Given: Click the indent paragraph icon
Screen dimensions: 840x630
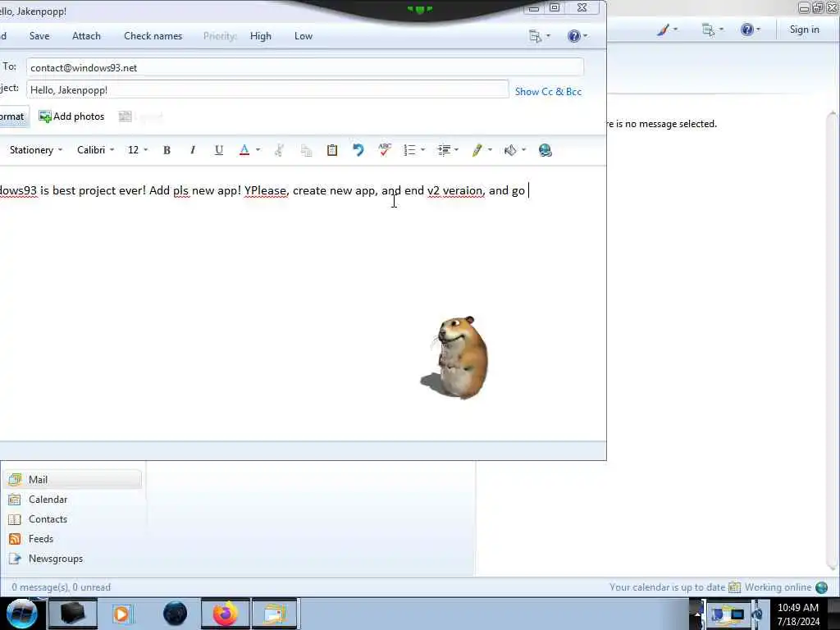Looking at the screenshot, I should click(444, 151).
